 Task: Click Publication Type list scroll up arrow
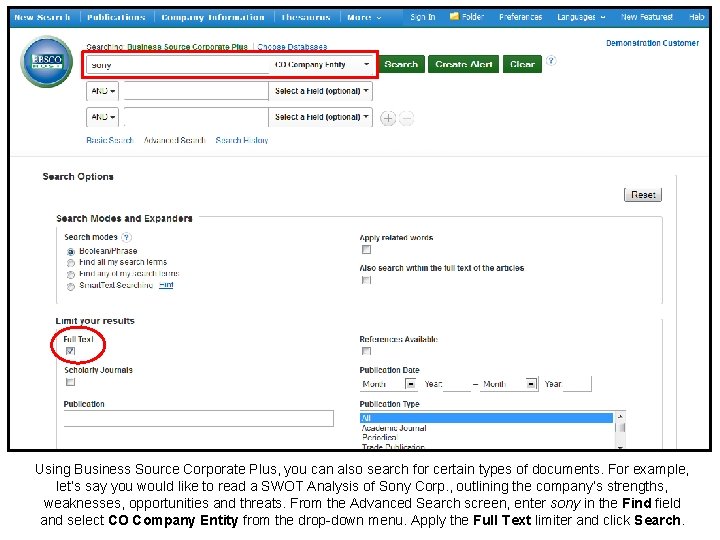click(x=620, y=416)
